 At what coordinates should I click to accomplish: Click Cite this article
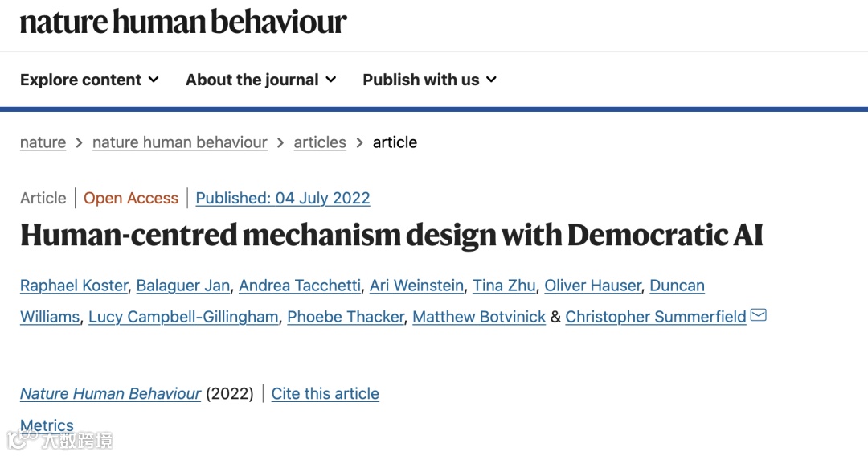coord(325,393)
